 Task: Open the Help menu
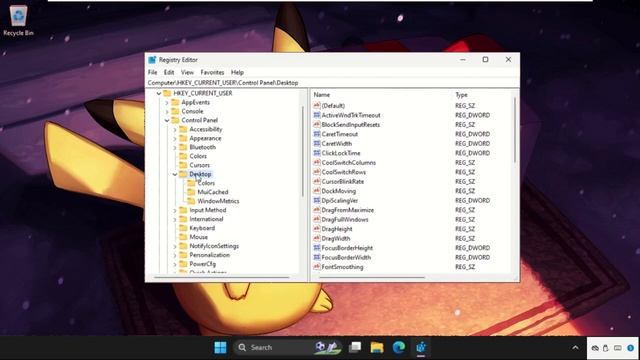(x=237, y=72)
